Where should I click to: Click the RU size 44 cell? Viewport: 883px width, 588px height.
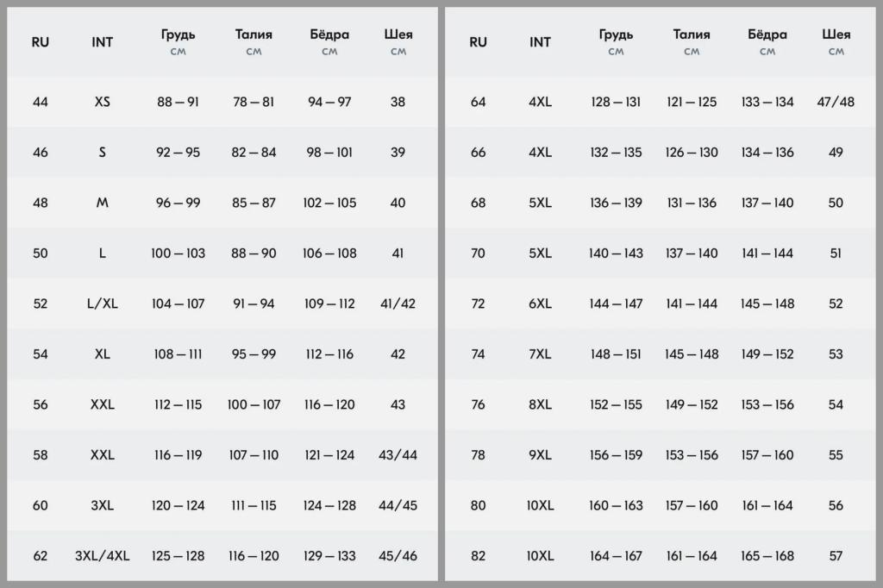[x=41, y=102]
